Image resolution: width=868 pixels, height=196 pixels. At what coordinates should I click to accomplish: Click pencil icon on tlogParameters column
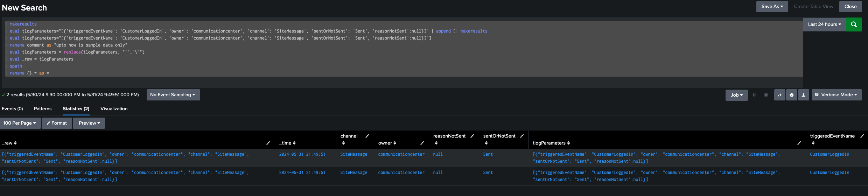799,143
